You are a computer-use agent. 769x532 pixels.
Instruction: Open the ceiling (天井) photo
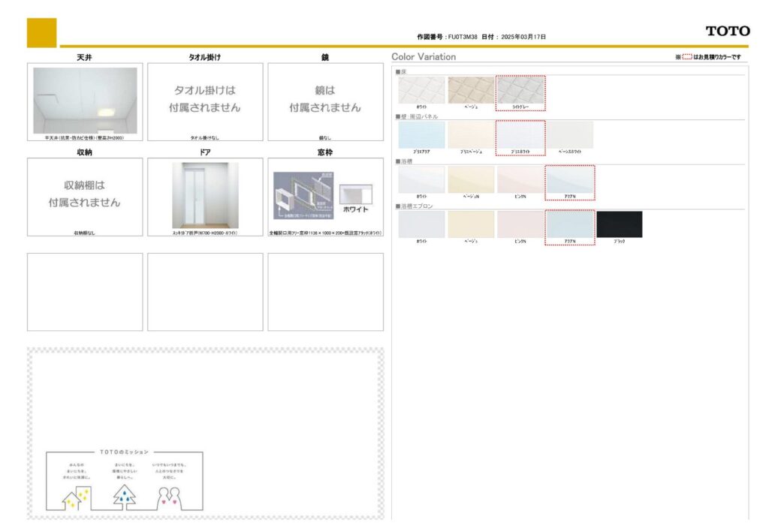[85, 101]
